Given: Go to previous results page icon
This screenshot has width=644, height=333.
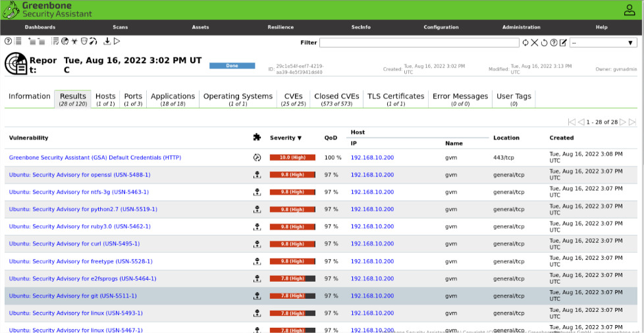Looking at the screenshot, I should (581, 122).
